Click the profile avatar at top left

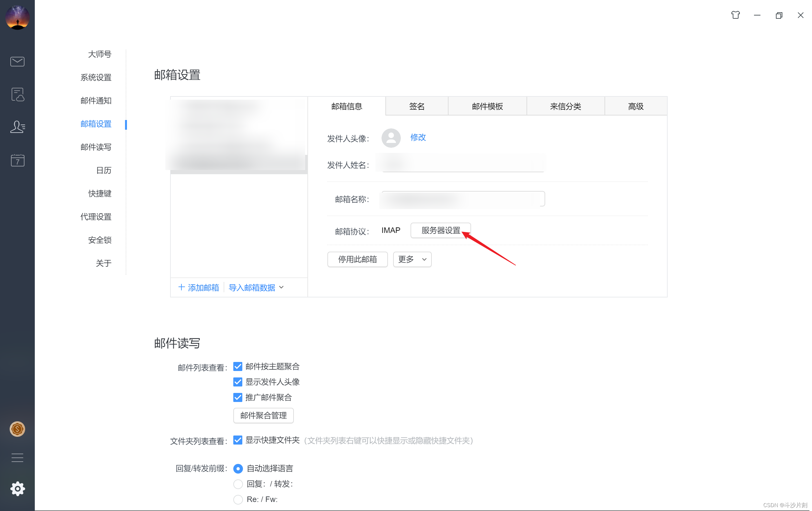coord(17,17)
